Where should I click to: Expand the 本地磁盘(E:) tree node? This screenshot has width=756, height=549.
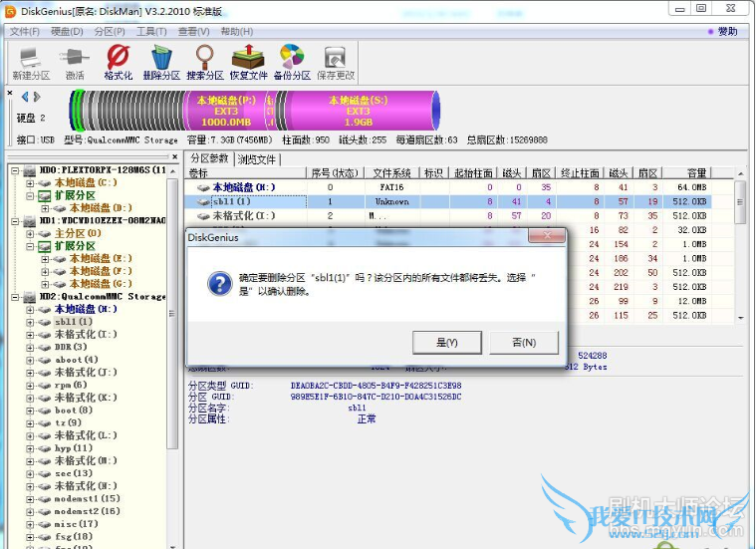pos(46,259)
